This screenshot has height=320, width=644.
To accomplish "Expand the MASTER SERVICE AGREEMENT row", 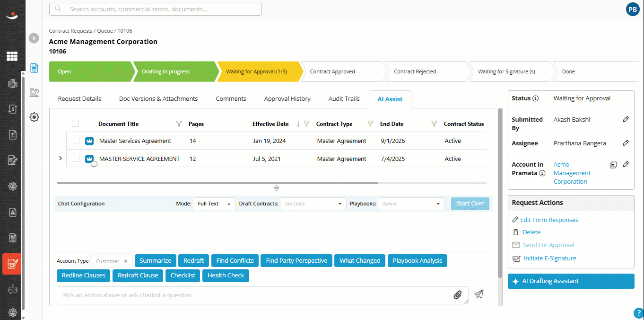I will [x=60, y=158].
